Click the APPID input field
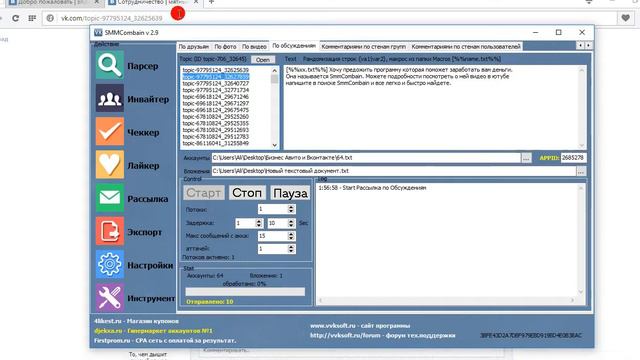Viewport: 640px width, 360px height. pyautogui.click(x=573, y=158)
